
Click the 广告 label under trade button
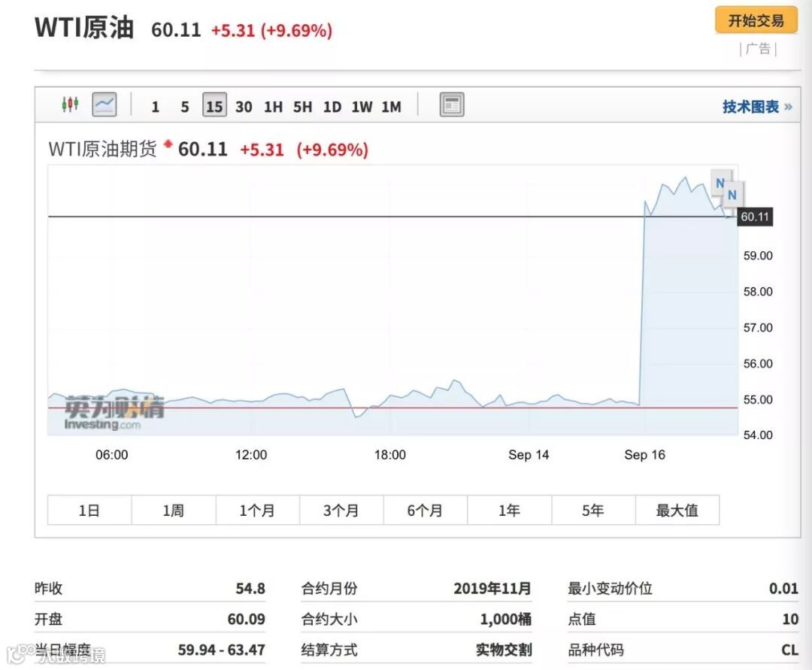click(x=758, y=49)
